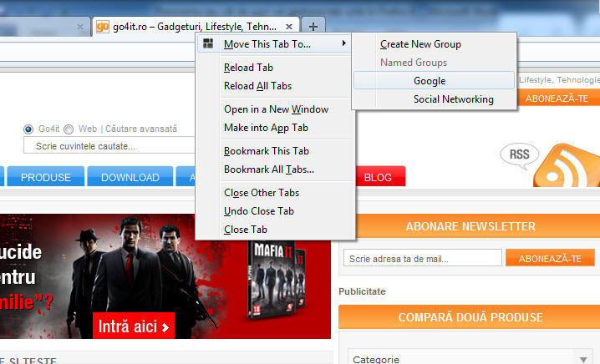Viewport: 600px width, 364px height.
Task: Move tab to Social Networking group
Action: pos(434,99)
